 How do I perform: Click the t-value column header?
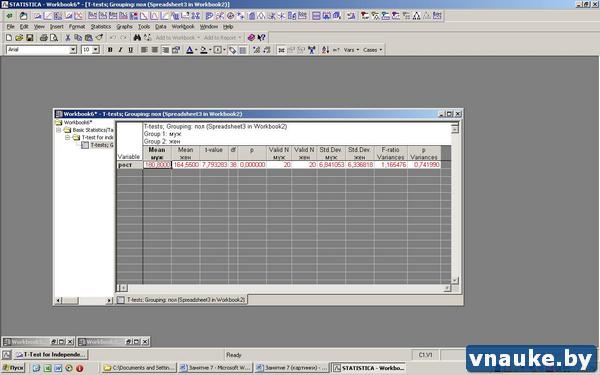214,153
